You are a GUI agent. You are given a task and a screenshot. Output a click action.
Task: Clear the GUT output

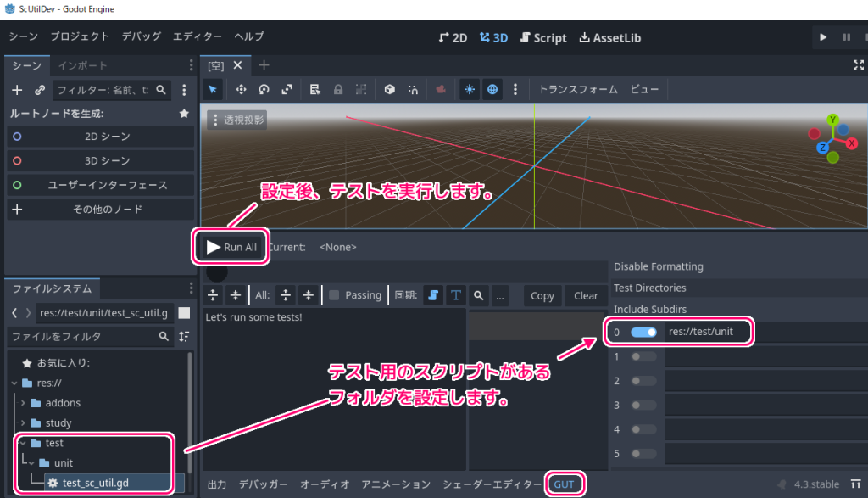click(x=586, y=296)
